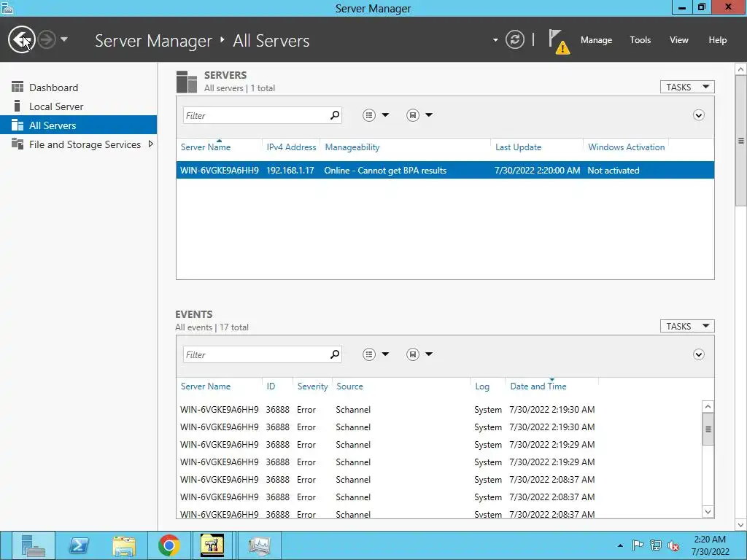Sort servers by Server Name column

205,147
